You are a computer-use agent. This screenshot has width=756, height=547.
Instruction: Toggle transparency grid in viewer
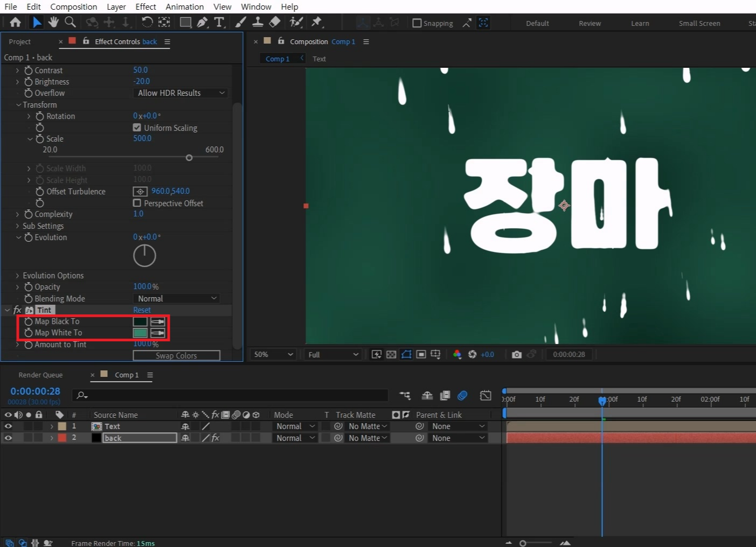pos(391,354)
